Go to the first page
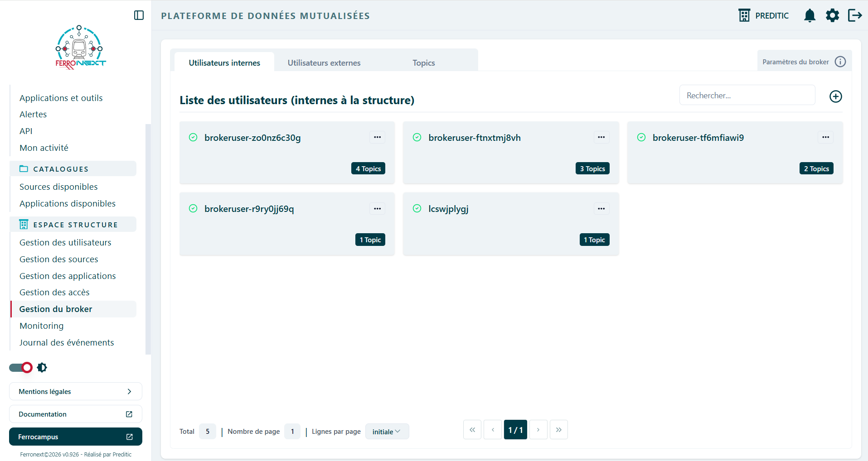The width and height of the screenshot is (868, 461). click(x=472, y=430)
